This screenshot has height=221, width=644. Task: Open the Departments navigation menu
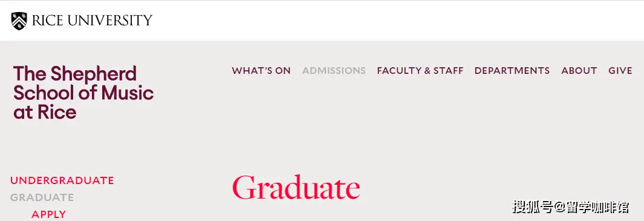[x=512, y=71]
